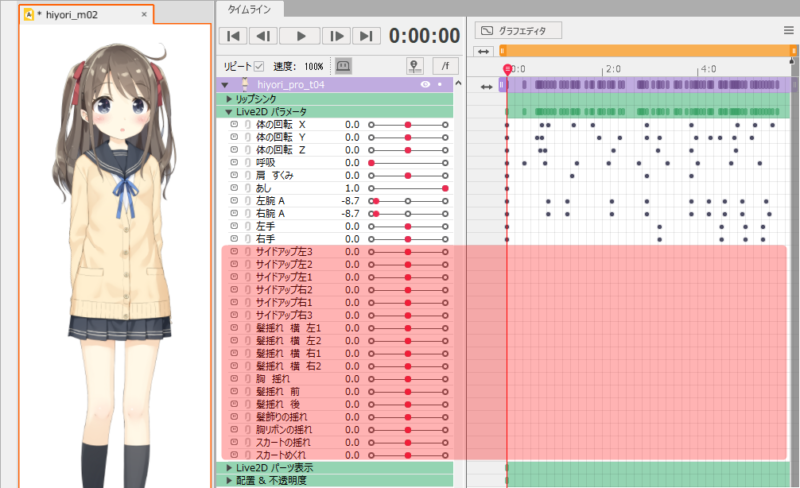Select the 髪揺れ 後 parameter row
Screen dimensions: 800x488
pyautogui.click(x=338, y=404)
